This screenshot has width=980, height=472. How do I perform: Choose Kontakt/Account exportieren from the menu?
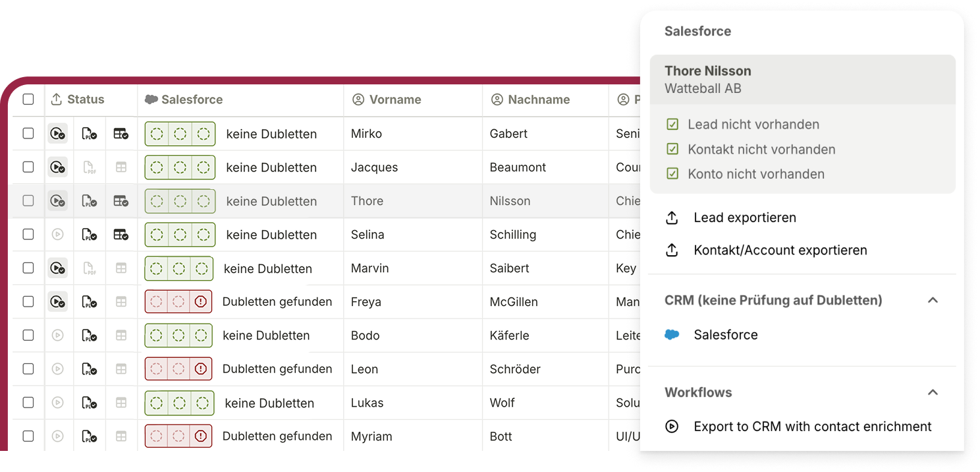click(x=780, y=251)
